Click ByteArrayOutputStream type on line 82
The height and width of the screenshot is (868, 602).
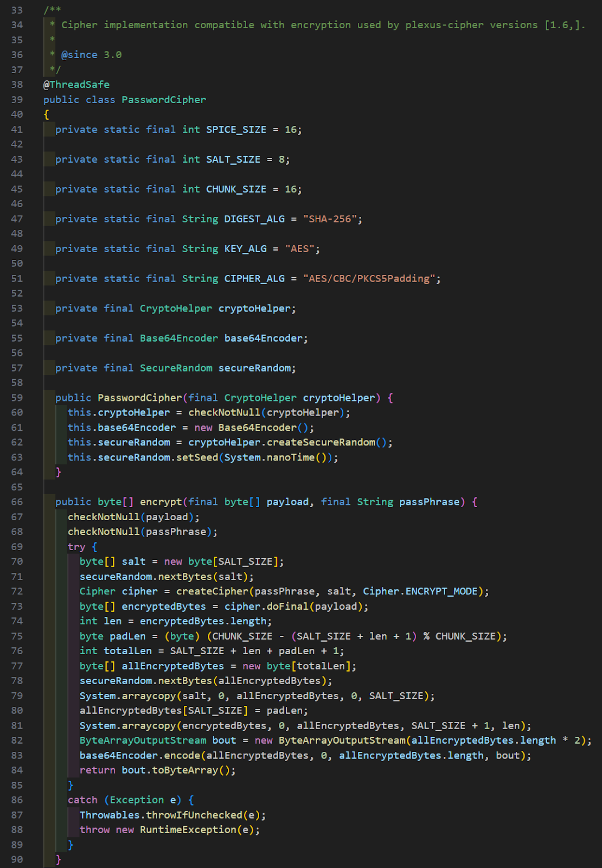tap(143, 741)
